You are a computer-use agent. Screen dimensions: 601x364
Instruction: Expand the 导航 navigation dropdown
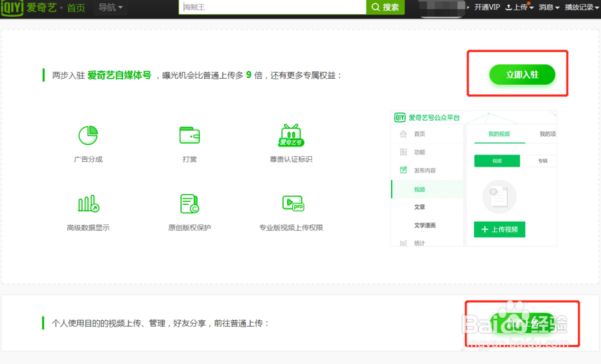pyautogui.click(x=111, y=7)
